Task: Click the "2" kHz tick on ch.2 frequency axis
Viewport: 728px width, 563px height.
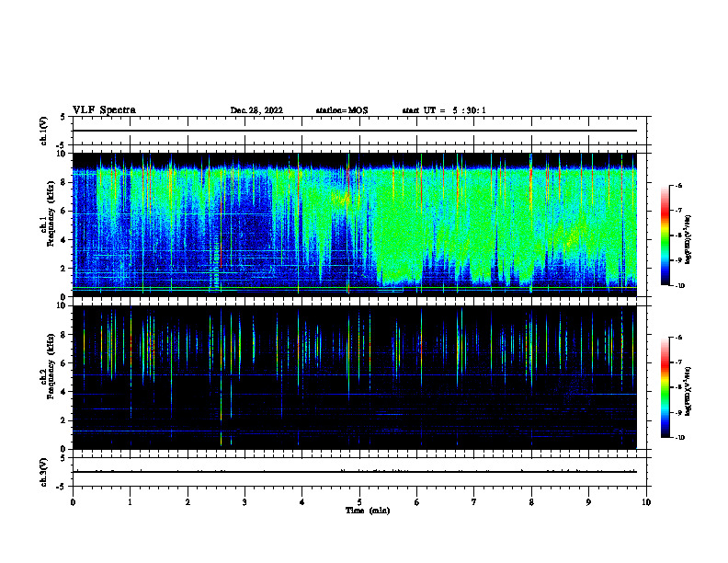Action: click(x=64, y=420)
